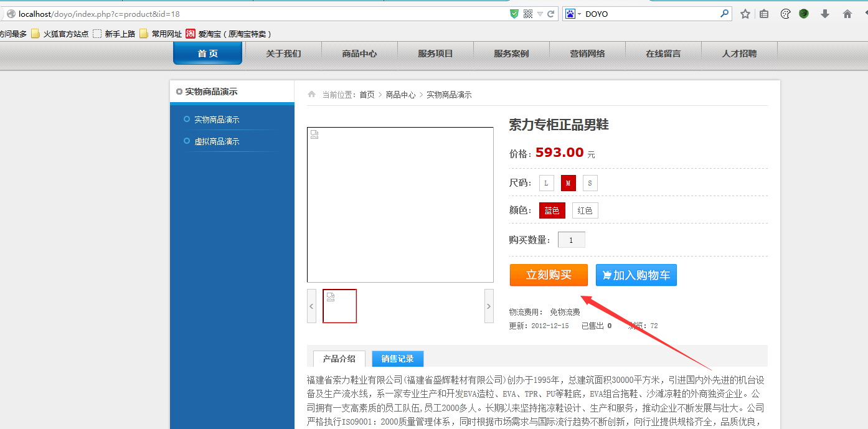Click 实物商品演示 breadcrumb link
The height and width of the screenshot is (429, 868).
click(x=449, y=95)
